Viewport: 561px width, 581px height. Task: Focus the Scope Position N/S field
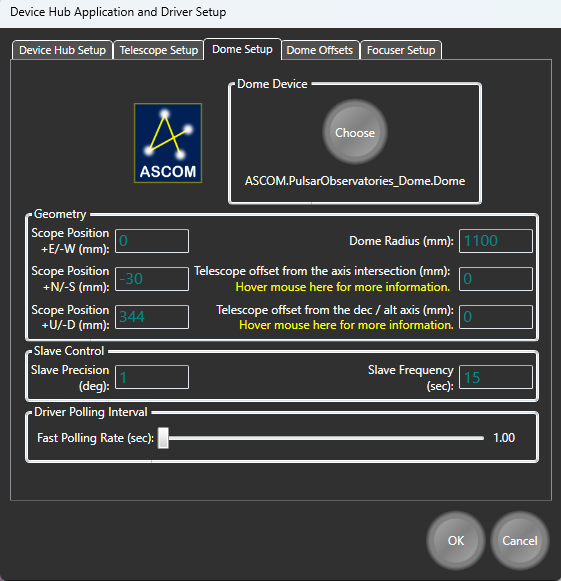152,279
